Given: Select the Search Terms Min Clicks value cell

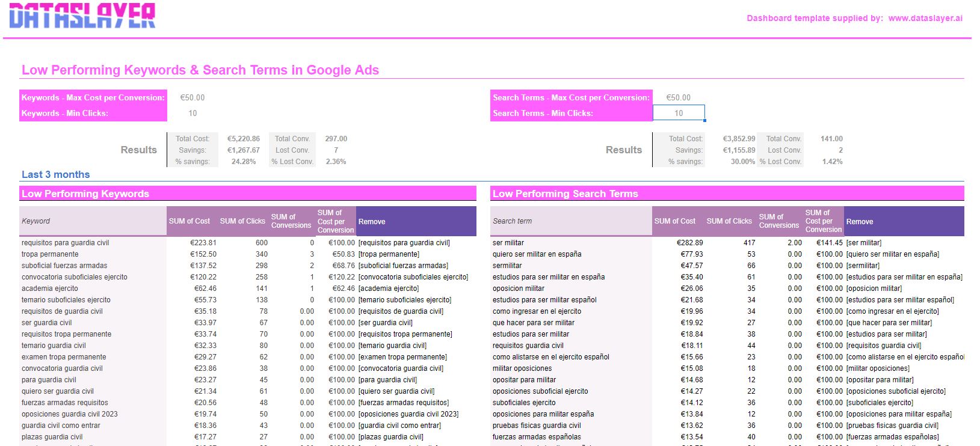Looking at the screenshot, I should [x=678, y=113].
